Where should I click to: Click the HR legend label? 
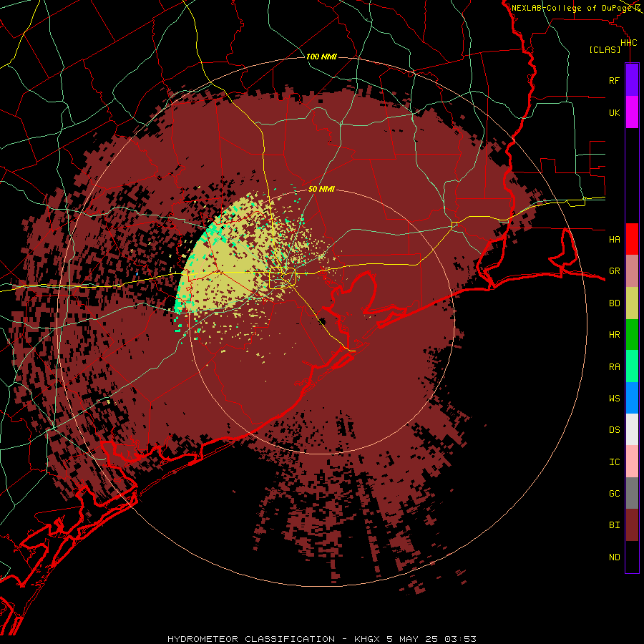click(614, 335)
